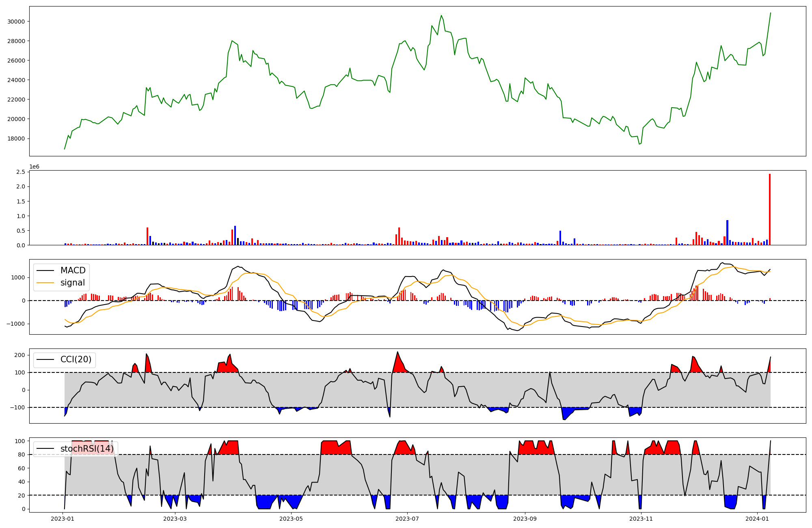Click the stochRSI(14) legend entry
Image resolution: width=812 pixels, height=528 pixels.
point(87,449)
